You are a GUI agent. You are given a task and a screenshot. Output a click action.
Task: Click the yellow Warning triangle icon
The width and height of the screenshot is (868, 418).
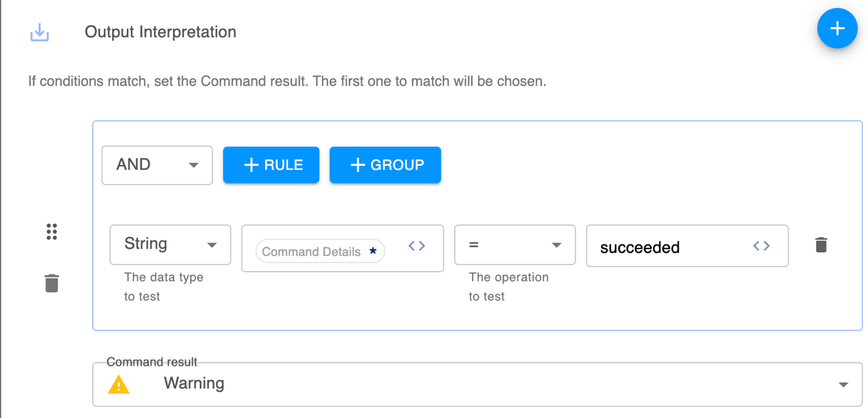point(119,385)
